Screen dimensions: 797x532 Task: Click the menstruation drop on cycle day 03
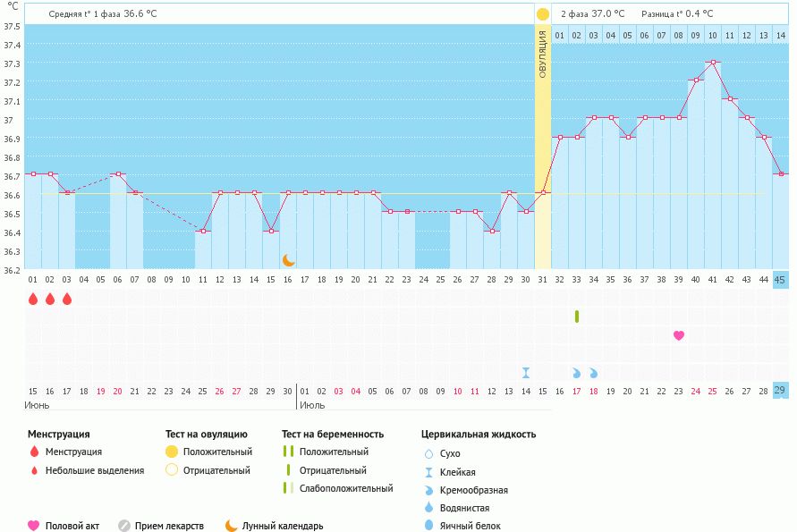[67, 299]
